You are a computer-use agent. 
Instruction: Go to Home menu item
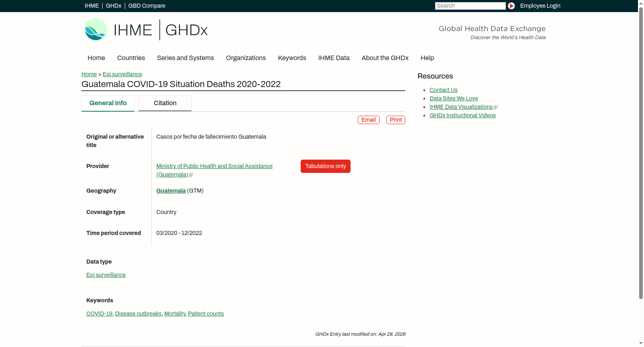point(96,58)
